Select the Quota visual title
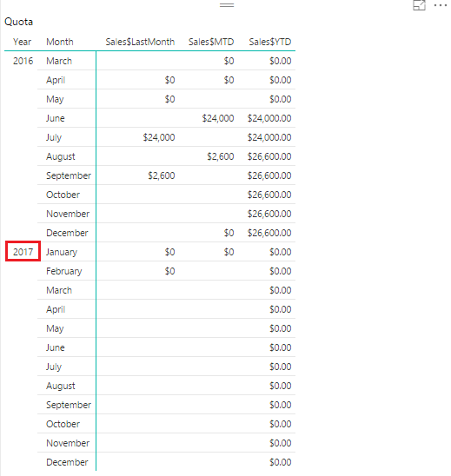The image size is (451, 476). click(x=19, y=22)
